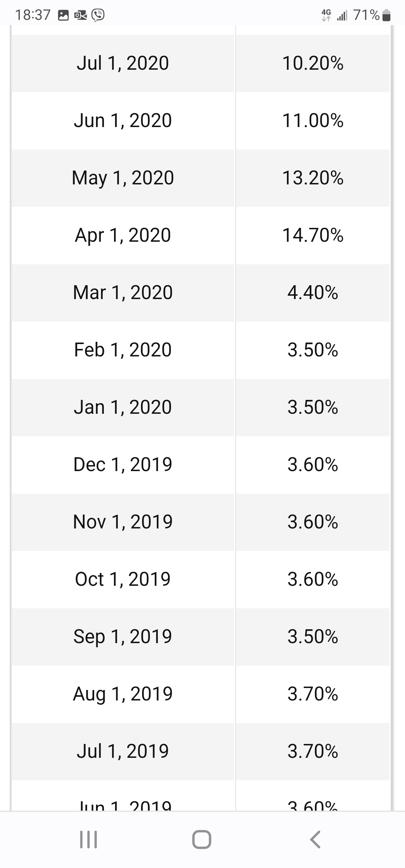Tap the gallery image notification icon
Image resolution: width=405 pixels, height=868 pixels.
click(x=63, y=15)
